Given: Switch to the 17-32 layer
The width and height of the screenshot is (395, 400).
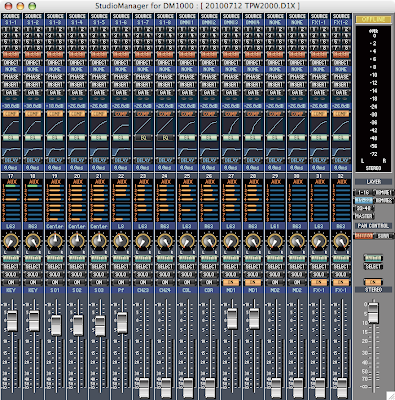Looking at the screenshot, I should (x=363, y=200).
